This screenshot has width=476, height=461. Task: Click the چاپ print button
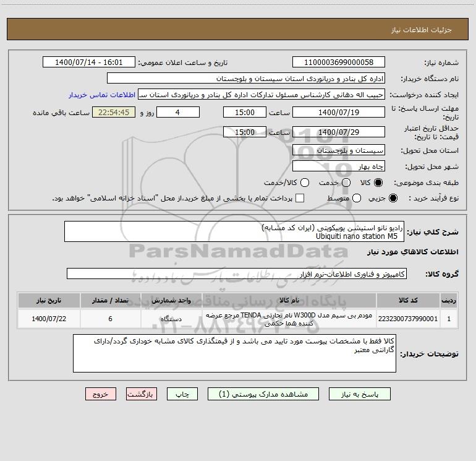182,394
